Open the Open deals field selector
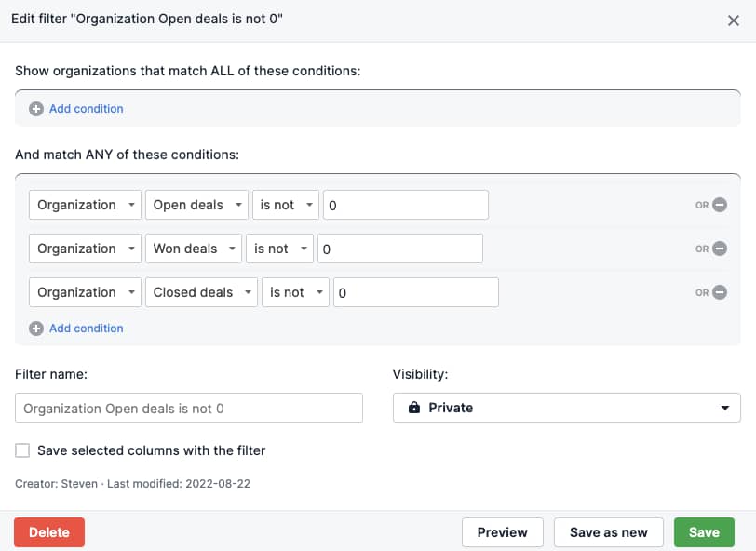The height and width of the screenshot is (551, 756). coord(196,205)
